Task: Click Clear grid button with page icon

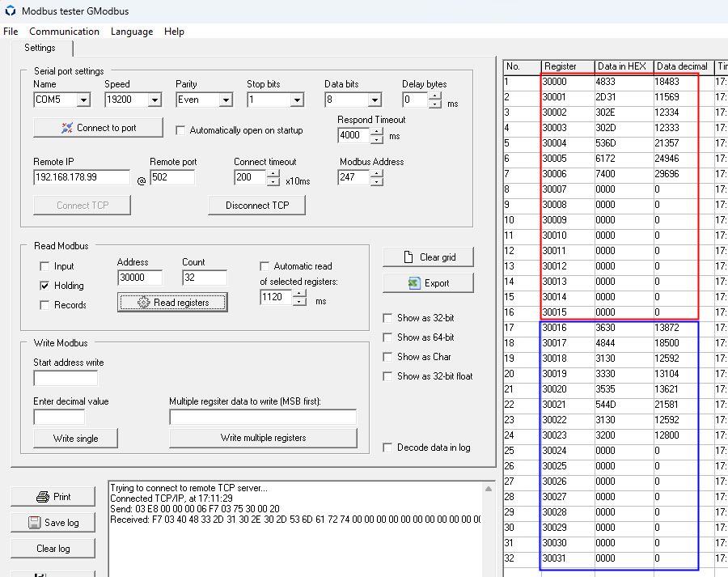Action: tap(428, 257)
